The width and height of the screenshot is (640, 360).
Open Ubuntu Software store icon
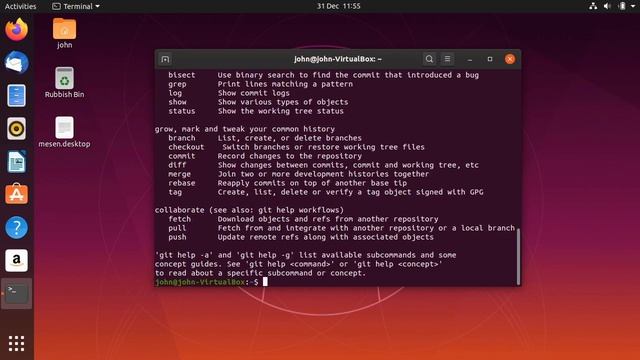tap(16, 194)
